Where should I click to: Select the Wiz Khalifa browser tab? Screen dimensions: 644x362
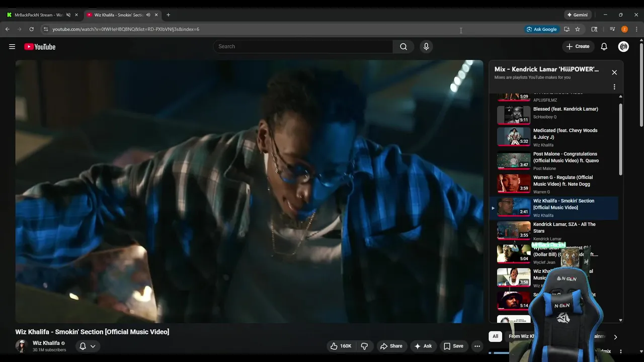(x=118, y=15)
